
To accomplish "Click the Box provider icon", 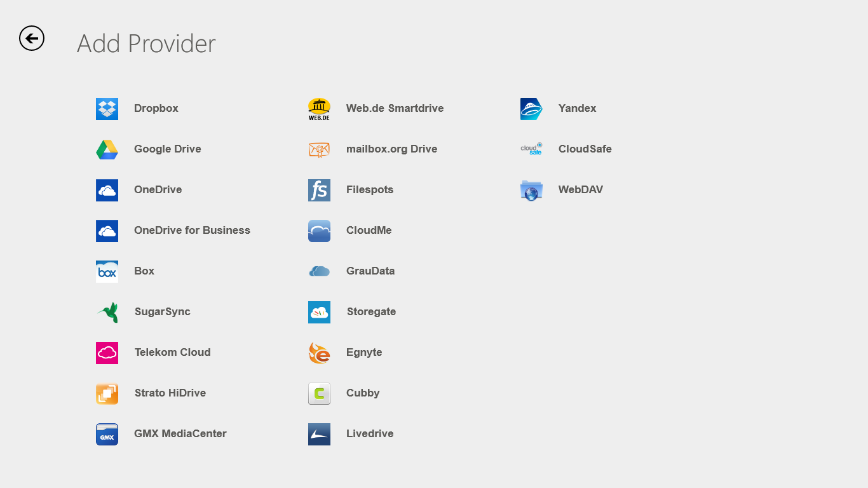I will (107, 271).
